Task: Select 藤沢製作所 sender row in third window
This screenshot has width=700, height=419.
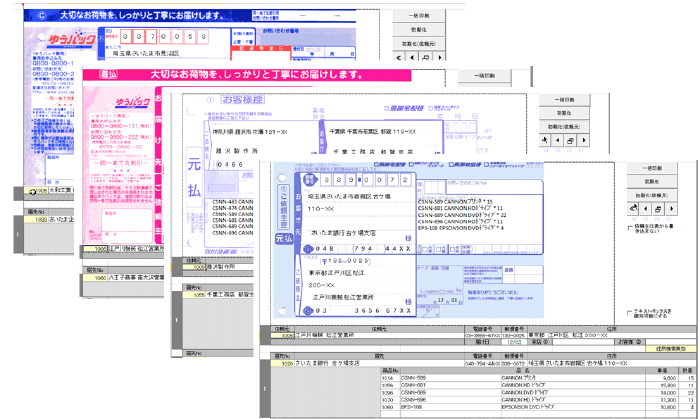Action: pyautogui.click(x=218, y=267)
